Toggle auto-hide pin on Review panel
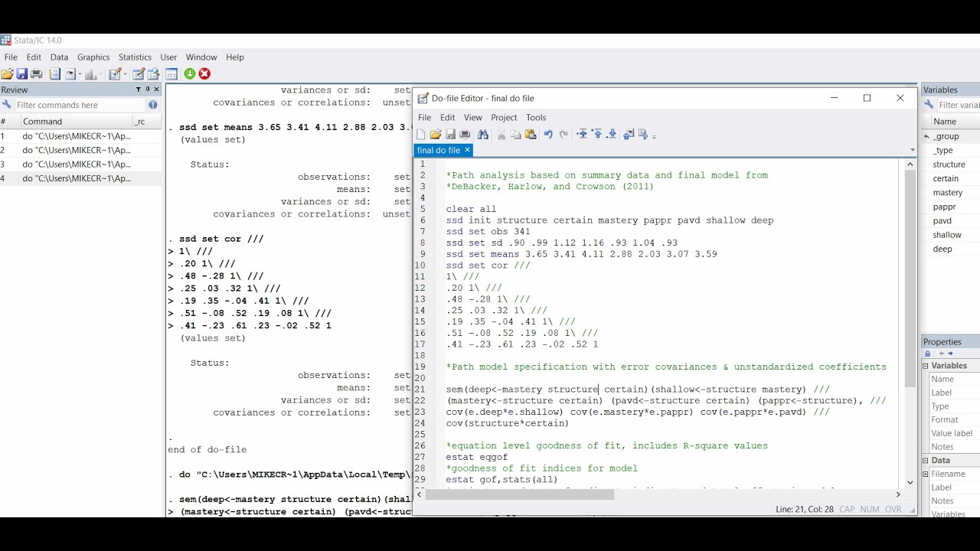 point(148,90)
